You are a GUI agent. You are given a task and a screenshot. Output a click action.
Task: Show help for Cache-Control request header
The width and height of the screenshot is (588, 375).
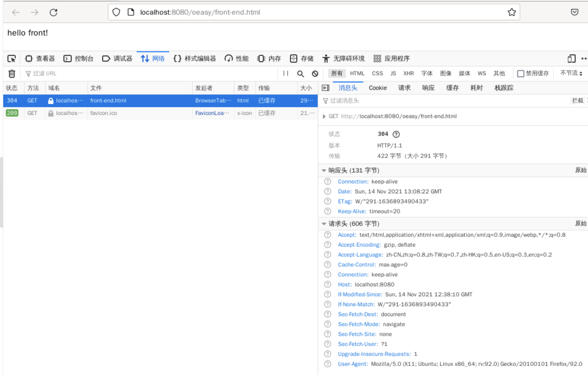pyautogui.click(x=327, y=264)
